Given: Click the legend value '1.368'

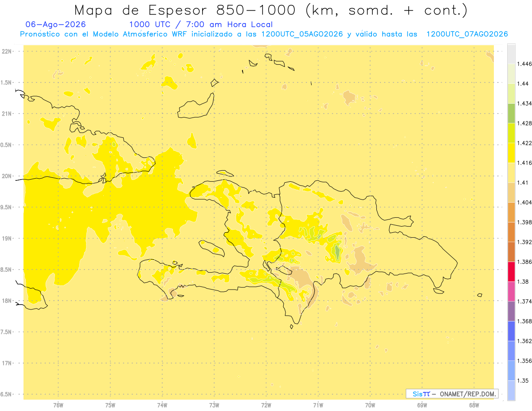Looking at the screenshot, I should click(x=524, y=321).
